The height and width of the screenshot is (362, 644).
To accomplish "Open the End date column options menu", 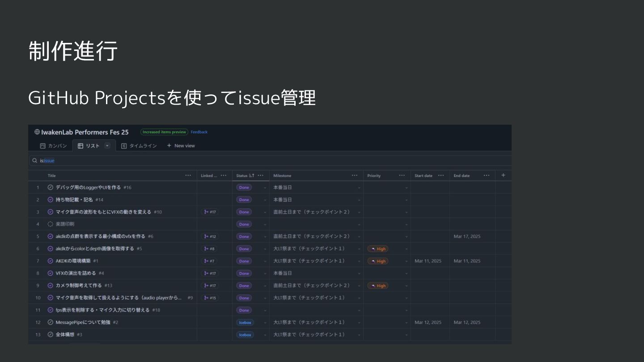I will pyautogui.click(x=487, y=176).
